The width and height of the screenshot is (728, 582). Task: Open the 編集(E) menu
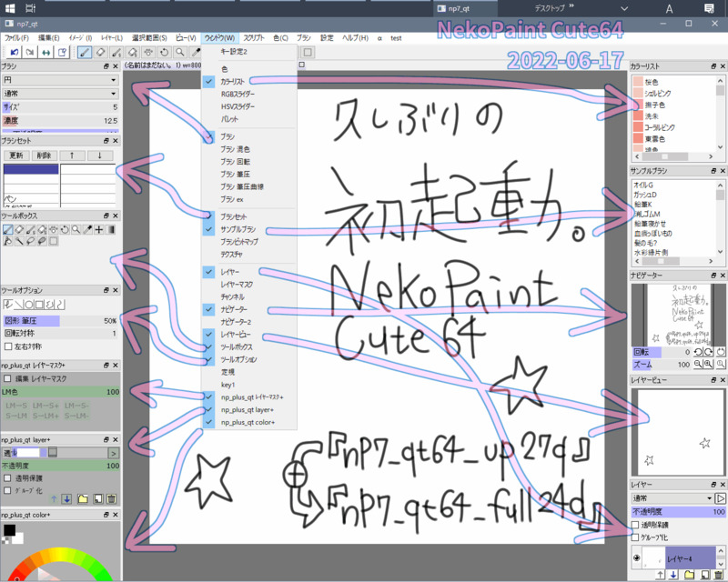coord(49,38)
